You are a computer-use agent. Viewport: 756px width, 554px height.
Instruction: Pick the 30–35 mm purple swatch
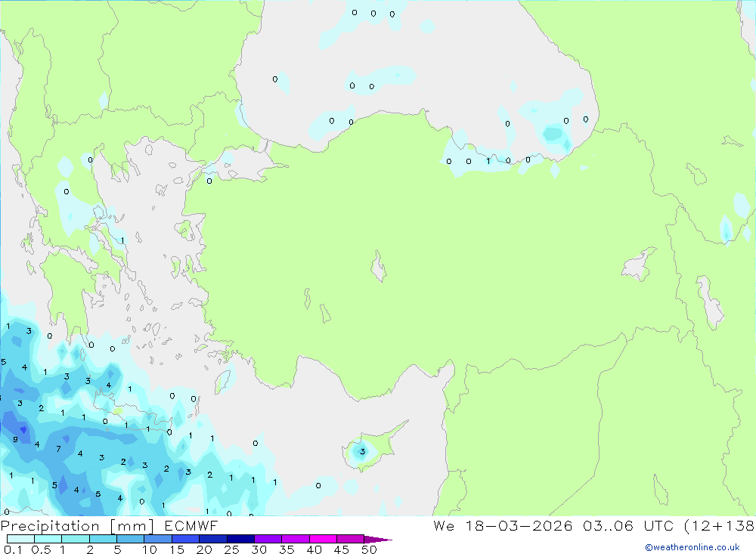268,539
